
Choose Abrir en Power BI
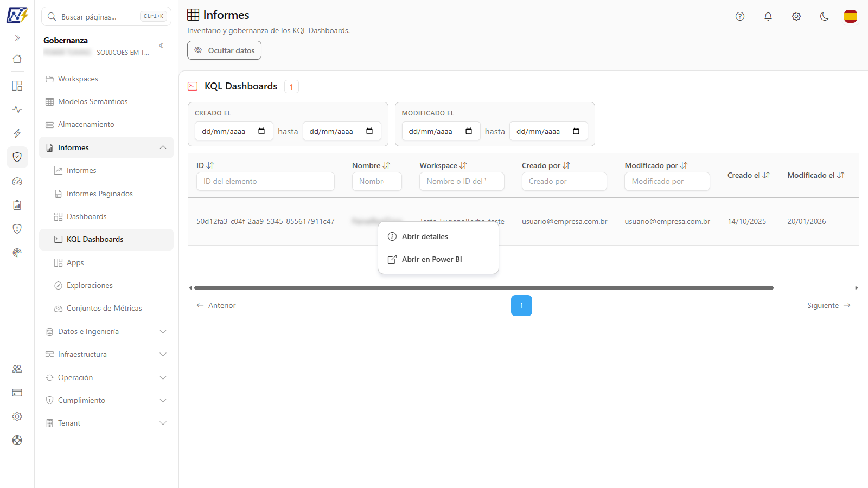[x=438, y=259]
